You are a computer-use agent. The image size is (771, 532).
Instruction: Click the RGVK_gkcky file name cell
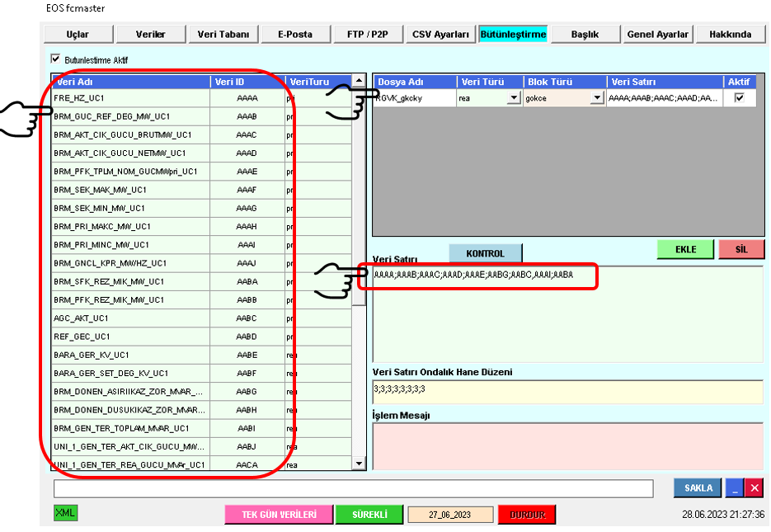point(416,98)
